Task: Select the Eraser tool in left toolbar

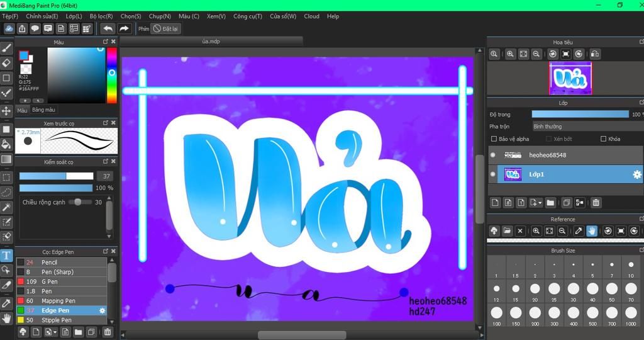Action: pos(6,63)
